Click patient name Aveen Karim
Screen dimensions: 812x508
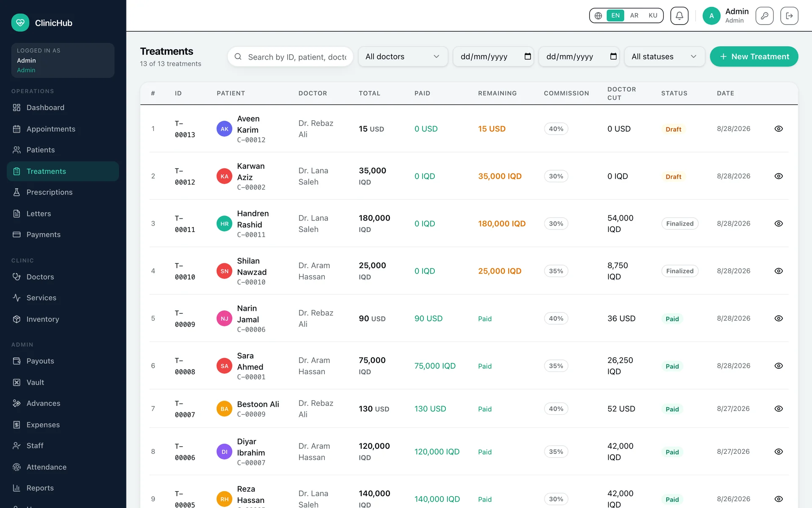(x=248, y=124)
